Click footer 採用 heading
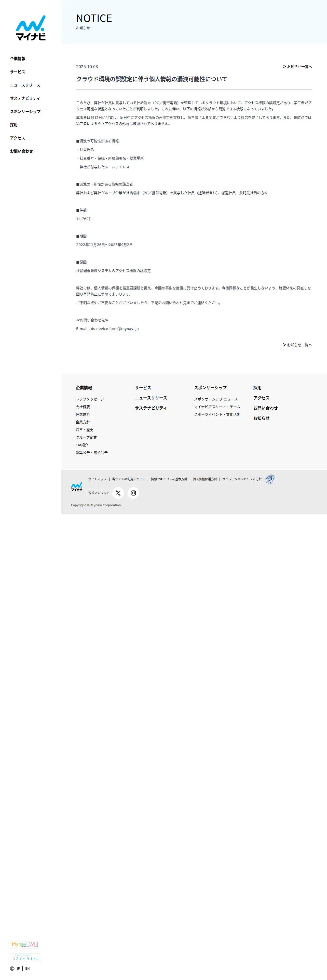Image resolution: width=327 pixels, height=980 pixels. [257, 388]
